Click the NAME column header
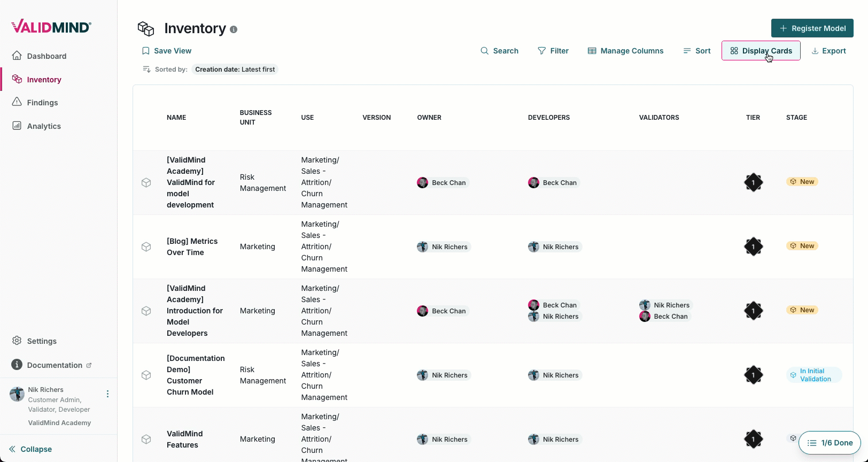The height and width of the screenshot is (462, 868). tap(176, 117)
